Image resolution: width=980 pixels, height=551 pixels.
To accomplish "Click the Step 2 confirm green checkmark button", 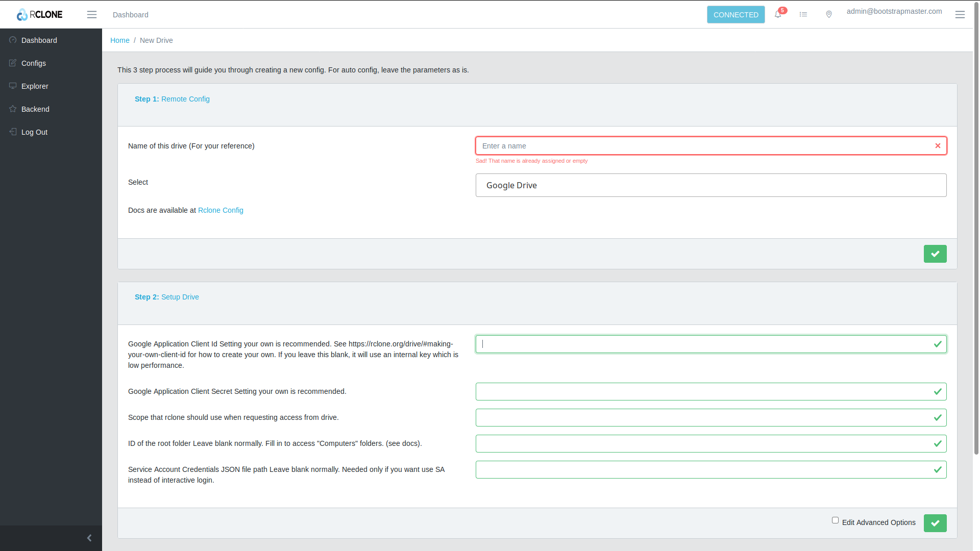I will pyautogui.click(x=935, y=523).
